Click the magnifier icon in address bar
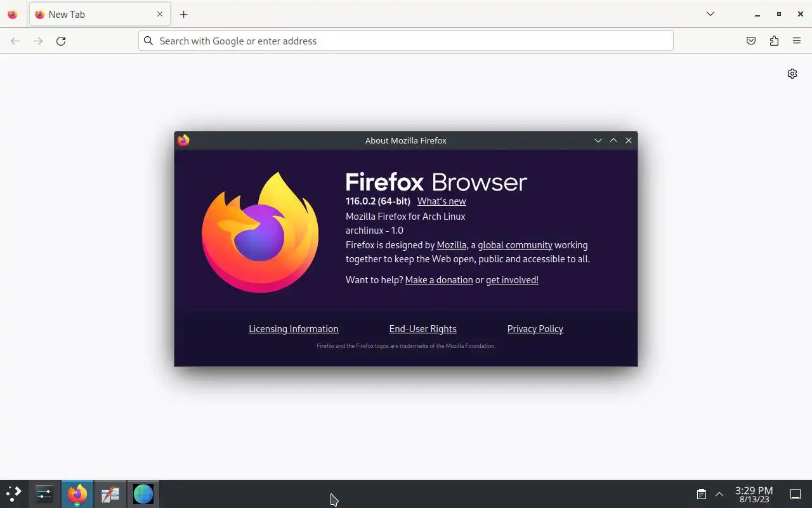The width and height of the screenshot is (812, 508). pyautogui.click(x=148, y=41)
